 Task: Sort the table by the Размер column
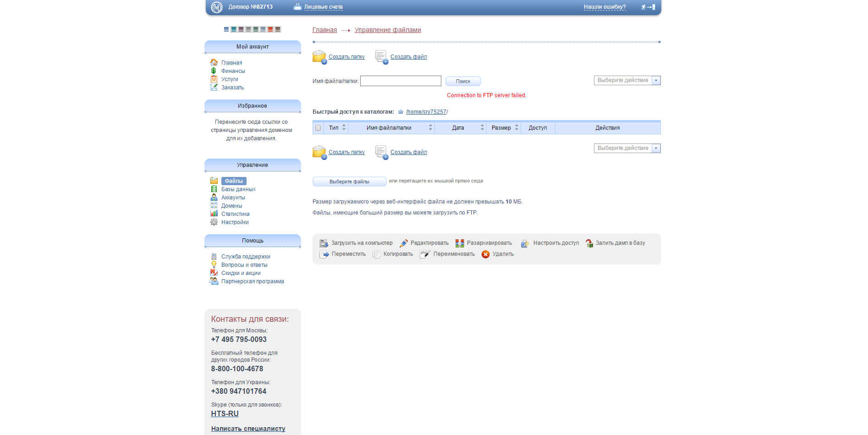coord(504,128)
